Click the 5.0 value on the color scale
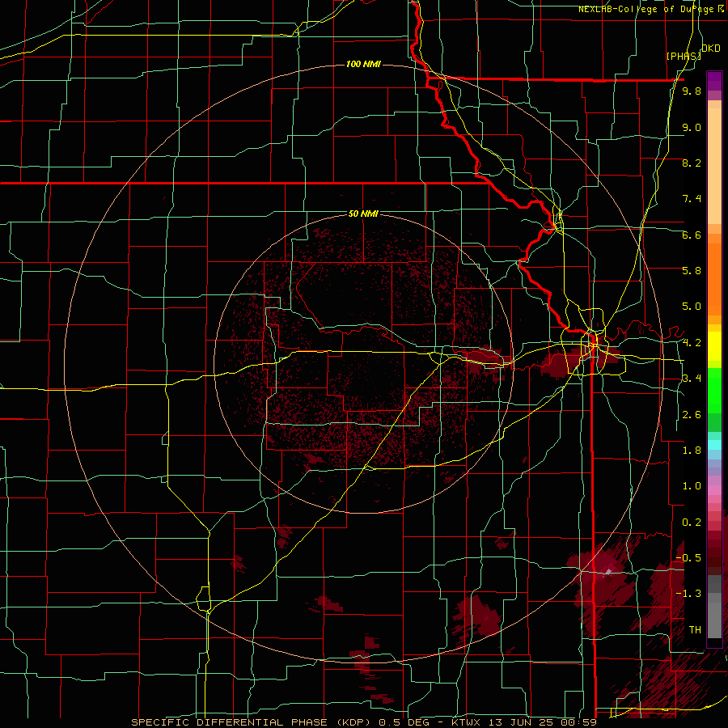This screenshot has width=728, height=728. (692, 307)
